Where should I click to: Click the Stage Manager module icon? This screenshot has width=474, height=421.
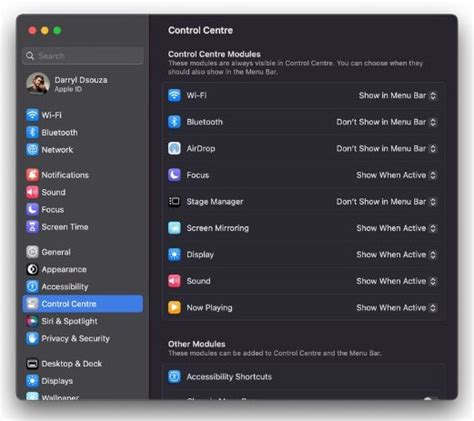[174, 201]
